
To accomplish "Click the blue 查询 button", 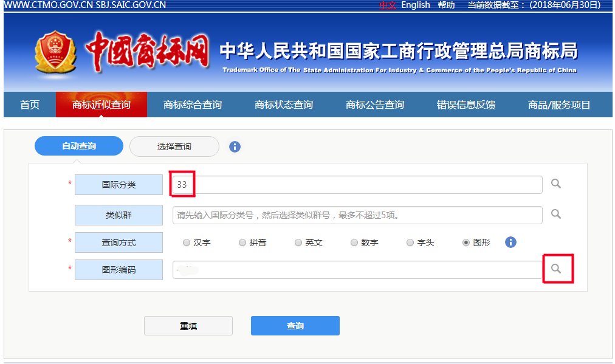I will pyautogui.click(x=295, y=325).
